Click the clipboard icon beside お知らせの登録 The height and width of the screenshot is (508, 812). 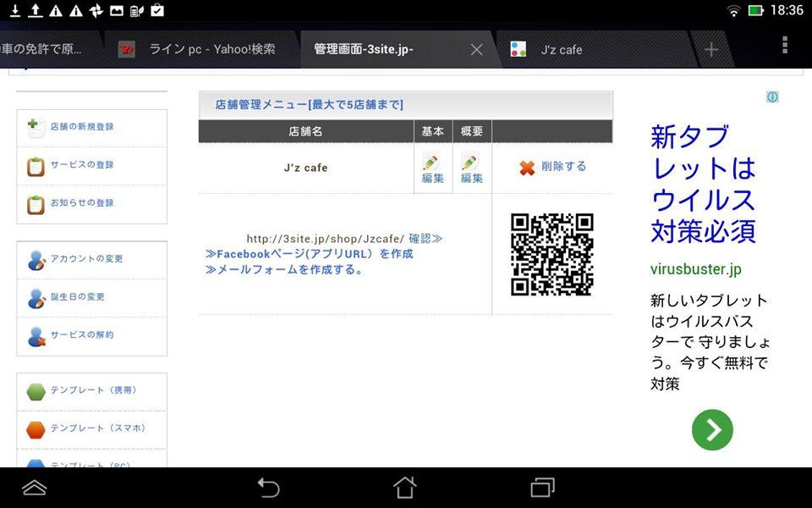36,205
